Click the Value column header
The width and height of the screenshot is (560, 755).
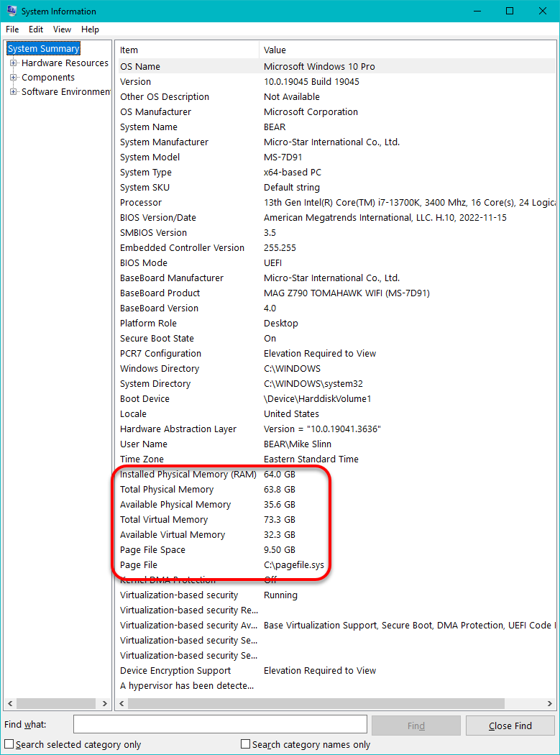[406, 50]
